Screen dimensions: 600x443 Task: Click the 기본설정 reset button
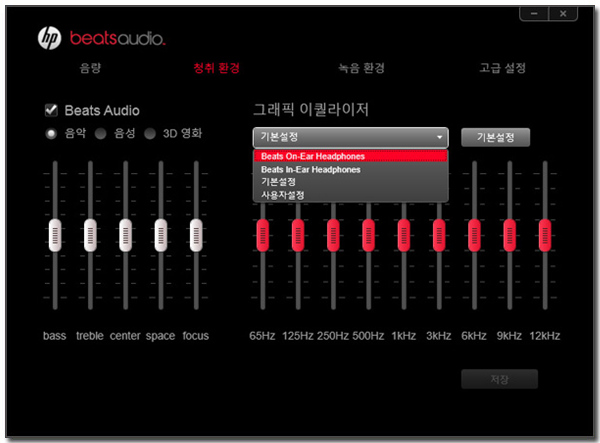(496, 137)
